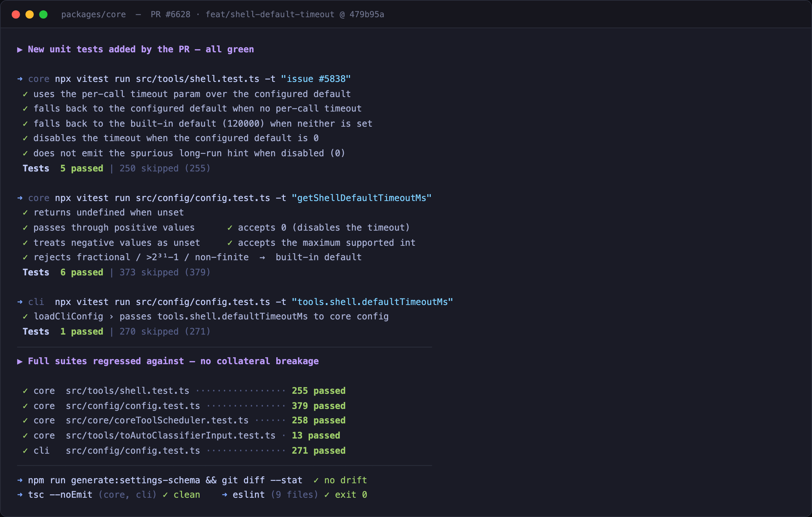Click the checkmark beside 'treats negative values as unset'
This screenshot has height=517, width=812.
tap(25, 243)
